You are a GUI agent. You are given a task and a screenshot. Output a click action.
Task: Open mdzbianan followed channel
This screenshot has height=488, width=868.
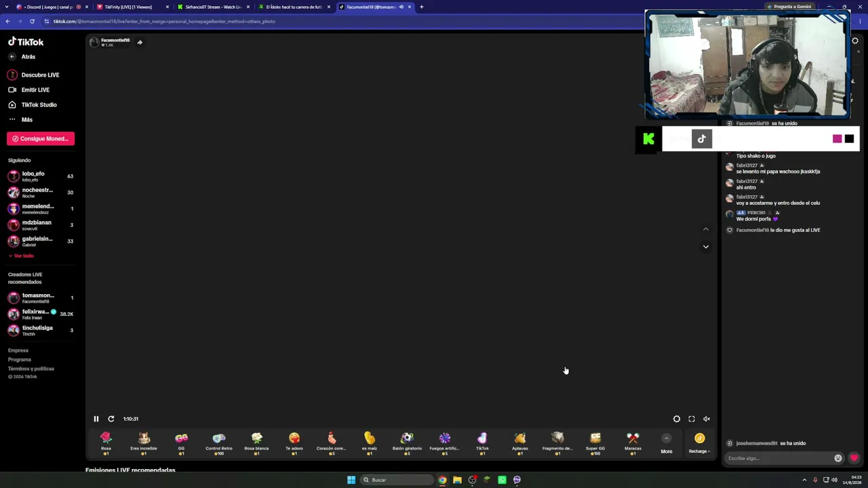tap(41, 225)
